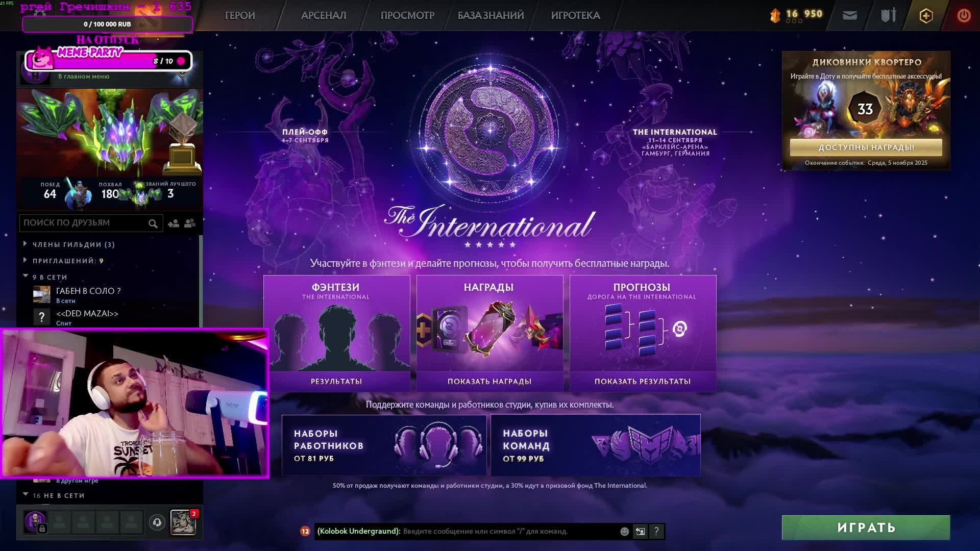Open the Герои menu tab
The image size is (980, 551).
click(239, 16)
